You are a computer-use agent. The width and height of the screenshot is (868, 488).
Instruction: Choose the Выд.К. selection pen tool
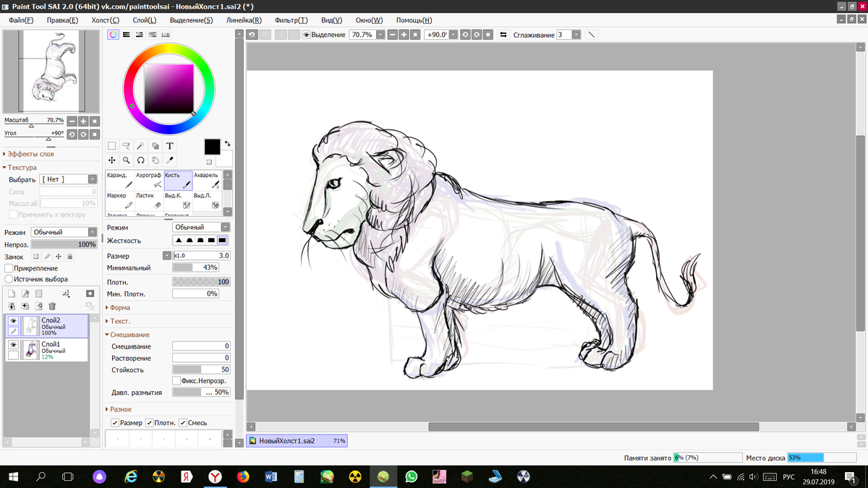(178, 201)
